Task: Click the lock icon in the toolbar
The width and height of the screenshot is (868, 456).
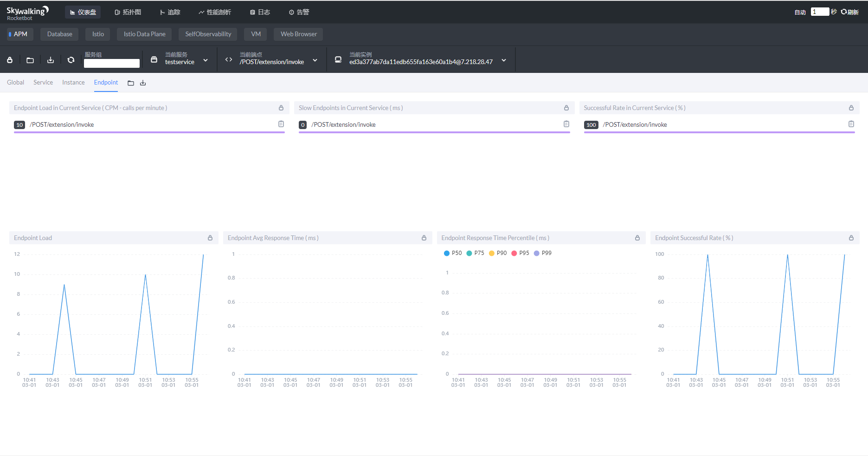Action: (x=10, y=60)
